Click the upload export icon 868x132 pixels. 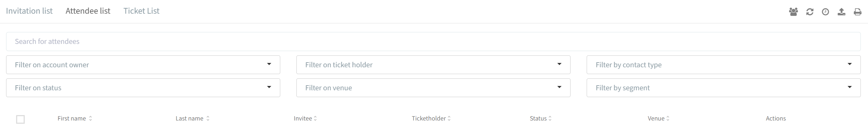click(x=841, y=12)
